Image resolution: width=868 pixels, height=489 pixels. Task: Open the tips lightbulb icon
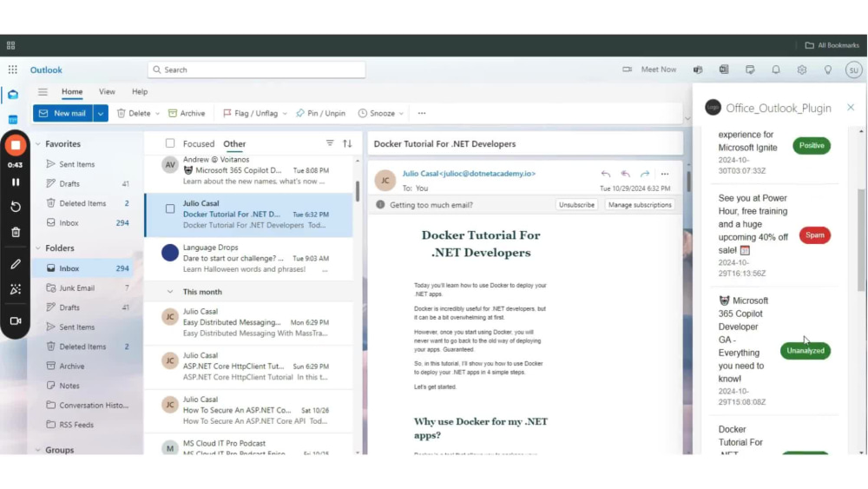[827, 69]
